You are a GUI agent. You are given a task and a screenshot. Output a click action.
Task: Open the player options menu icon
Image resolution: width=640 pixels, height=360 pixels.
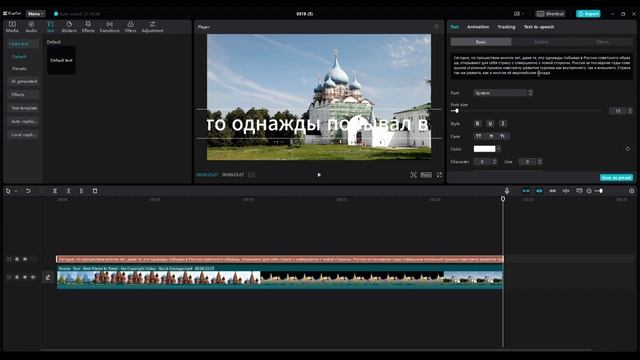(437, 27)
